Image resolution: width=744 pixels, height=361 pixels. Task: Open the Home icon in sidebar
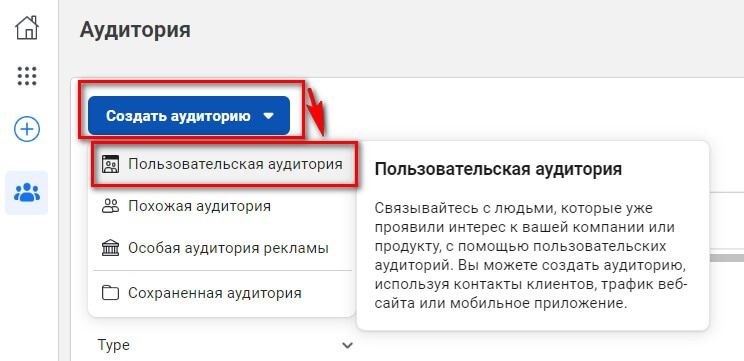point(27,28)
